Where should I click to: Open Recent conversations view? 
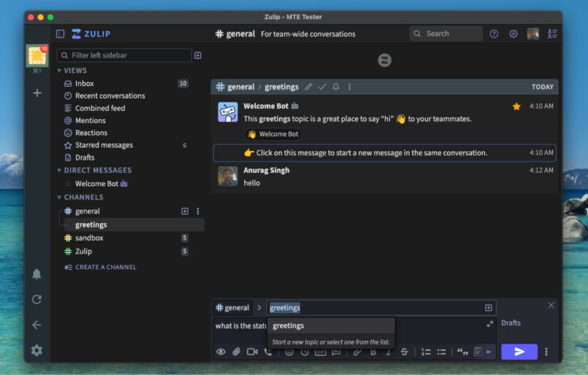coord(110,96)
